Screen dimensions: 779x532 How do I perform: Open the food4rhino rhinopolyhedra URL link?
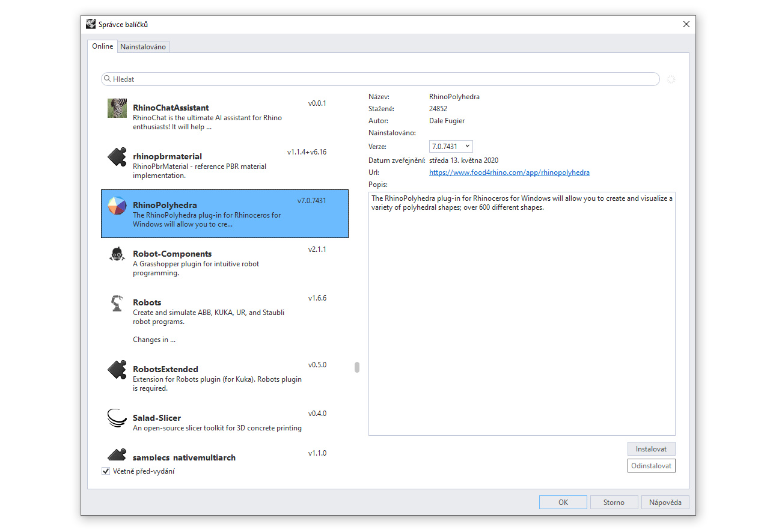pyautogui.click(x=509, y=173)
